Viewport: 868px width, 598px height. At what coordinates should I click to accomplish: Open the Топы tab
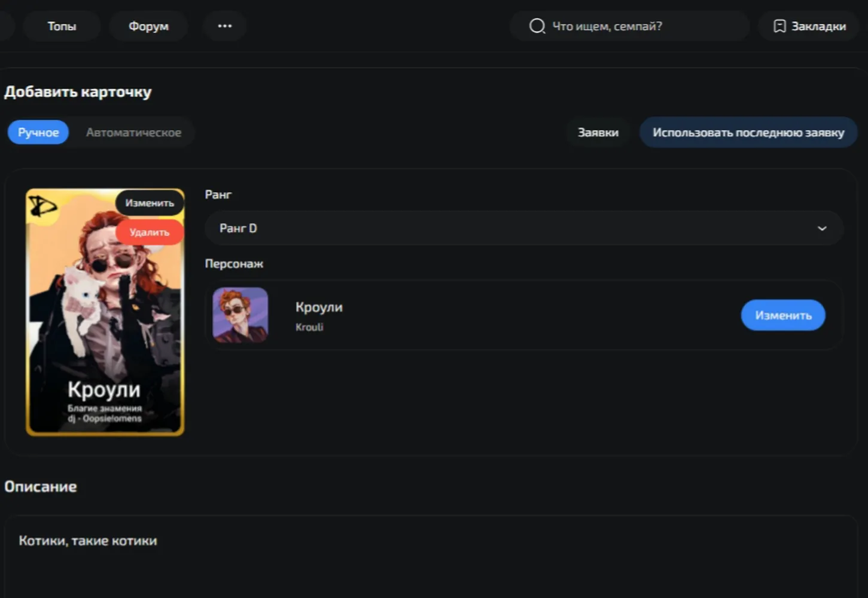[x=62, y=26]
